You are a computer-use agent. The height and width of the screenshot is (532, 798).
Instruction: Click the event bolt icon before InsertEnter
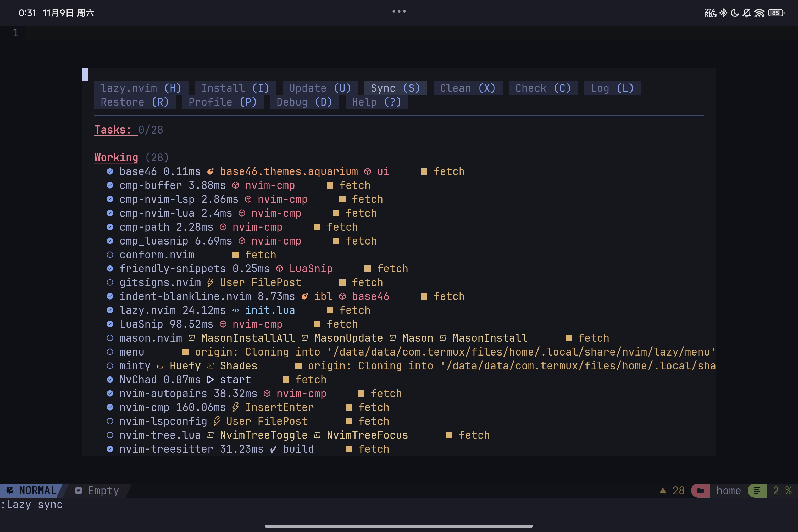point(235,407)
